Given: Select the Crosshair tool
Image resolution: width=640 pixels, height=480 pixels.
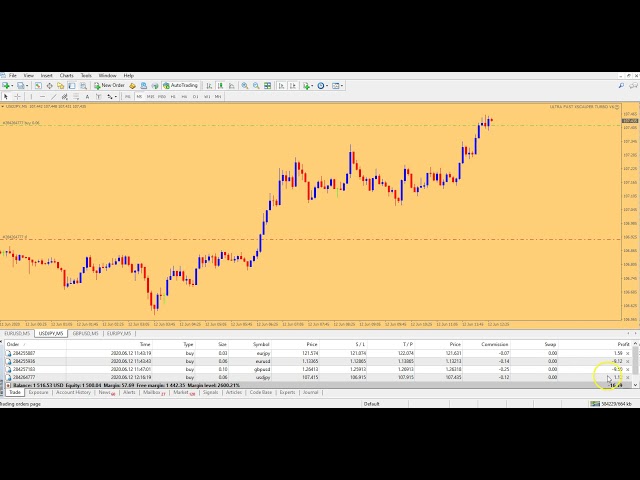Looking at the screenshot, I should coord(19,97).
